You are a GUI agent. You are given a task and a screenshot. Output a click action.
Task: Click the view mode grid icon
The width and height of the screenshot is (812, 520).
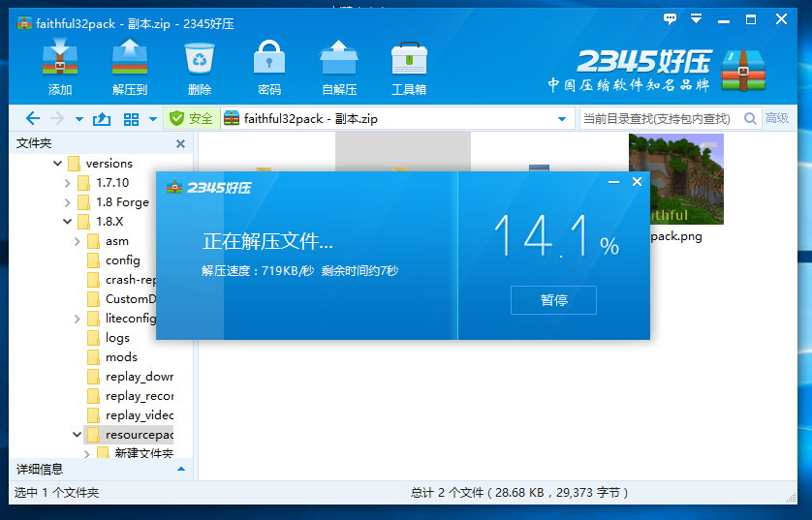tap(131, 119)
